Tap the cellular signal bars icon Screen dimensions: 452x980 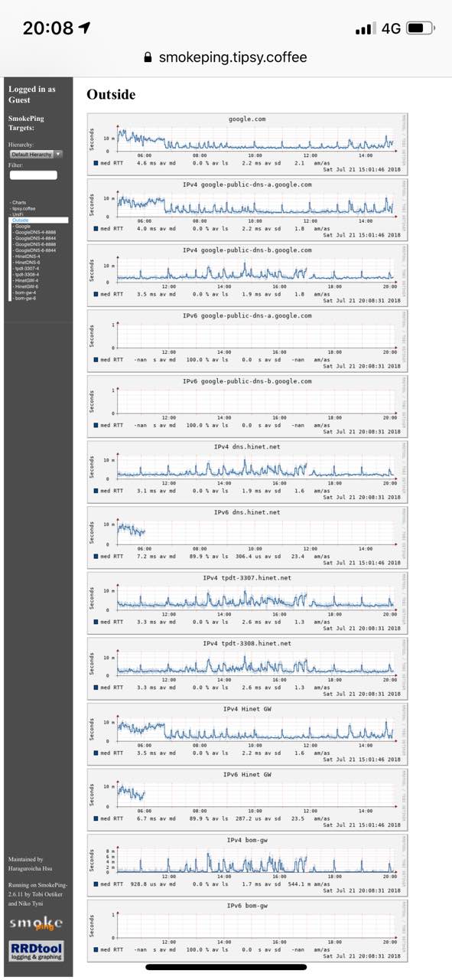366,28
